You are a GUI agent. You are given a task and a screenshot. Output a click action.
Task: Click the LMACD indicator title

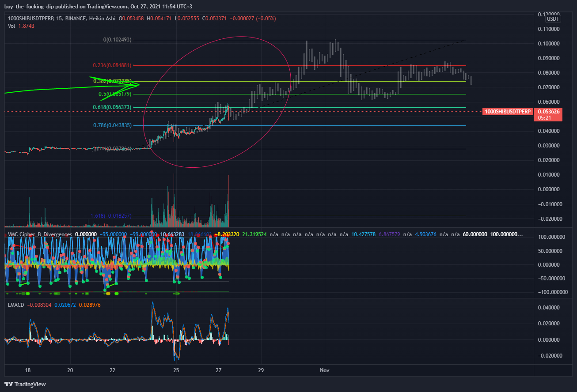point(16,305)
